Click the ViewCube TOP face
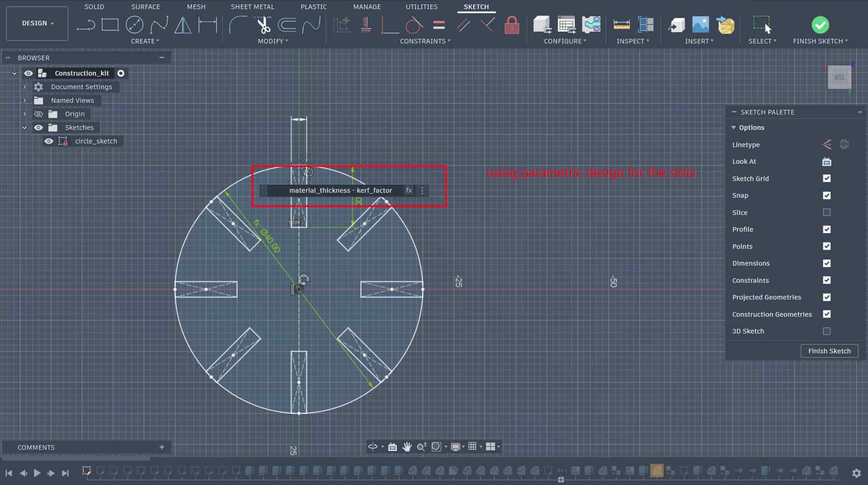Screen dimensions: 868x485 839,77
